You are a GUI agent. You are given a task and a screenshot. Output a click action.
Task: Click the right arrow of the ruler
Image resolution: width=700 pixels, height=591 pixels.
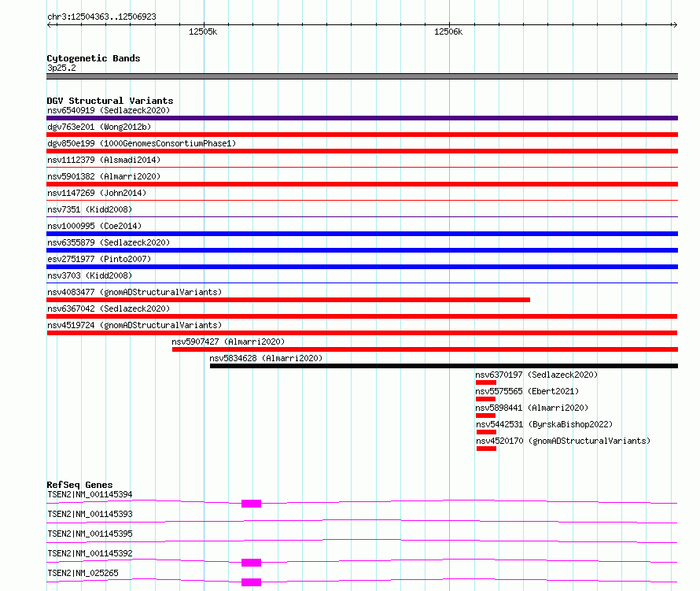[675, 24]
